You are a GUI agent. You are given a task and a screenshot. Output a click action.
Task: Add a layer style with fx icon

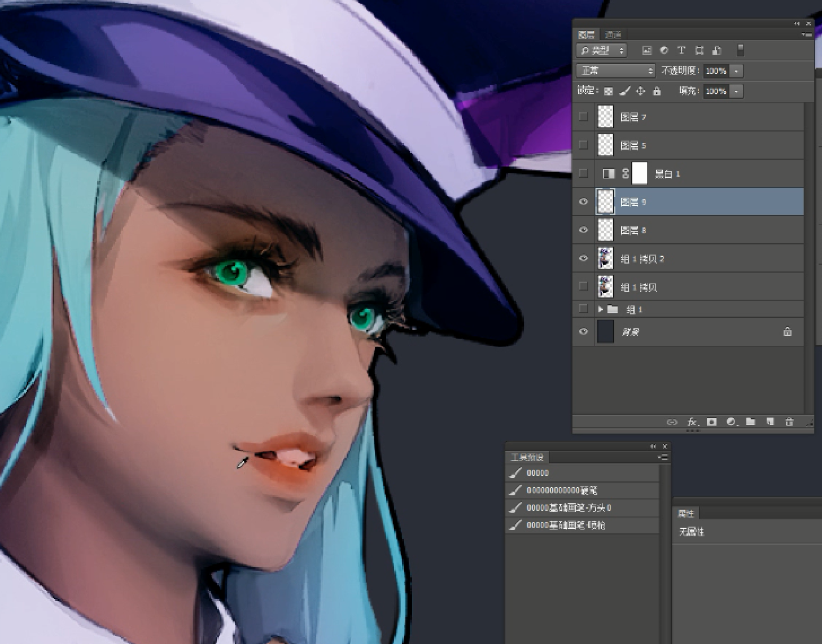tap(693, 422)
